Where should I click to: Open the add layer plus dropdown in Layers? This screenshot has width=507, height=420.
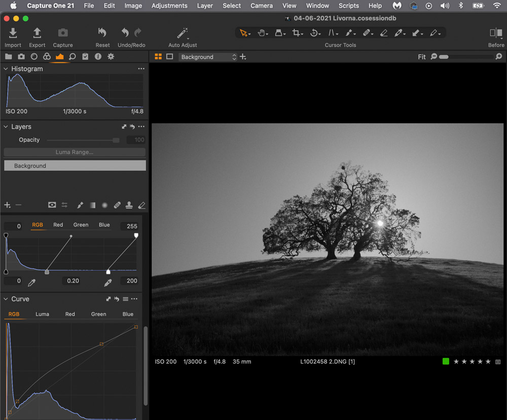[x=8, y=205]
